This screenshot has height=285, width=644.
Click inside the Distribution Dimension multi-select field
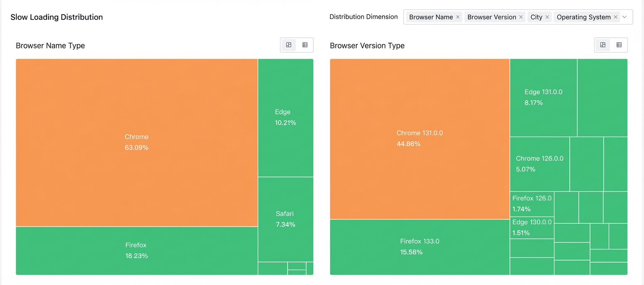click(x=518, y=17)
